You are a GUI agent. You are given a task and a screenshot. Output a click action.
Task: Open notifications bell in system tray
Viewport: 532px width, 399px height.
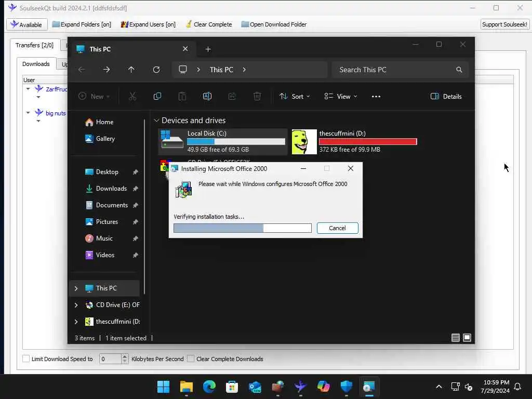[x=517, y=387]
